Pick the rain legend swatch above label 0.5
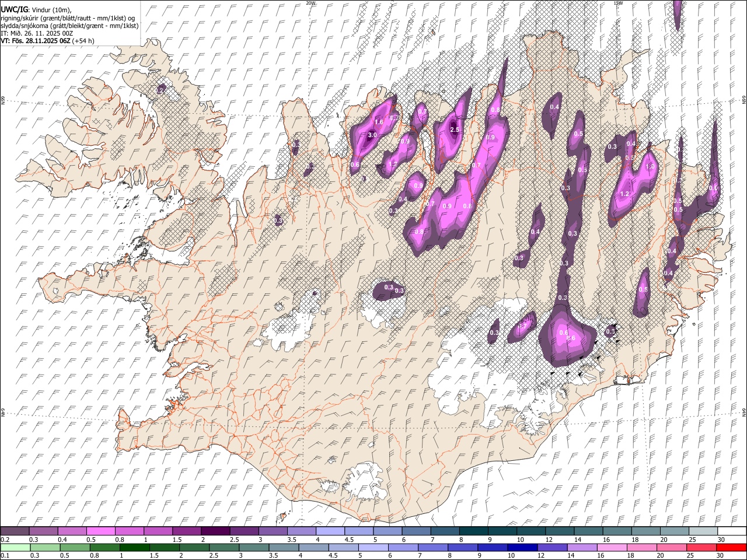Image resolution: width=747 pixels, height=560 pixels. (x=75, y=547)
